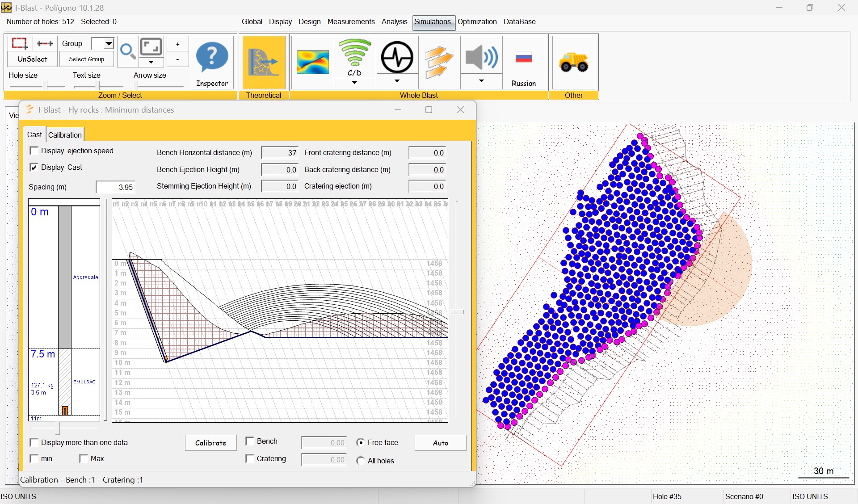Click the zoom magnifier tool
This screenshot has width=858, height=504.
tap(127, 51)
